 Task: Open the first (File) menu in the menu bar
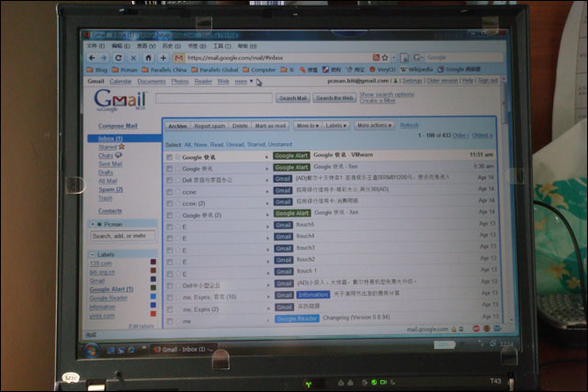tap(96, 46)
